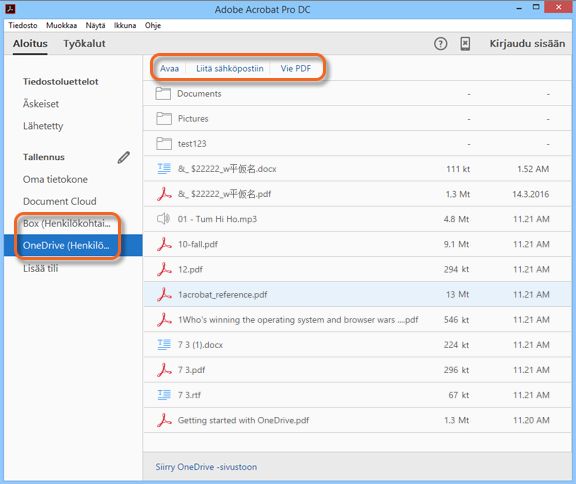
Task: Click the 11.20 AM time value
Action: click(531, 420)
